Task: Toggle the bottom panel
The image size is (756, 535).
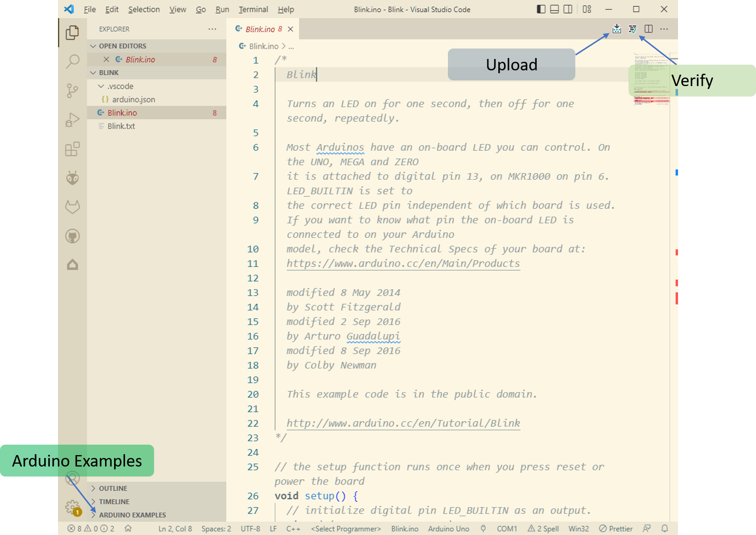Action: [554, 9]
